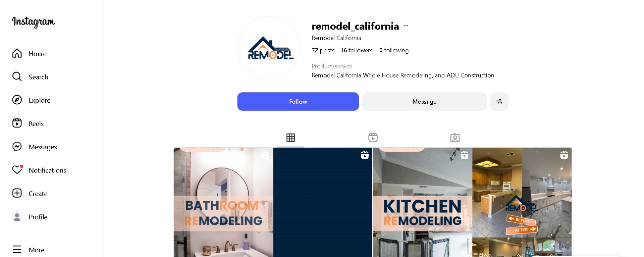Open the Bathroom Remodeling post thumbnail

(x=223, y=202)
